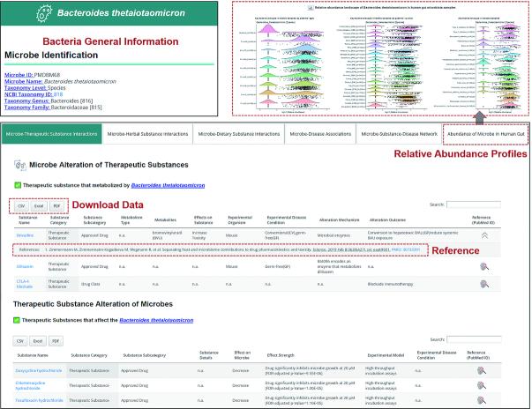Click the Taxonomy Family label link
This screenshot has height=409, width=532.
click(x=27, y=107)
